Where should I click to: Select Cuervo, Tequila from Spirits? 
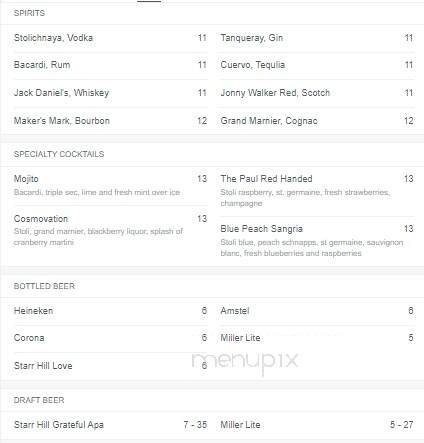coord(317,65)
